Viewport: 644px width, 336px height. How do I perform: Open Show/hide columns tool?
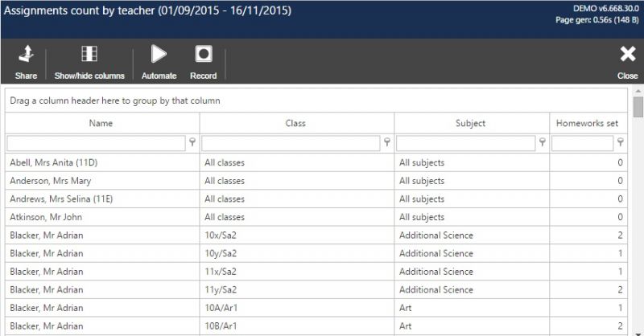click(x=89, y=62)
